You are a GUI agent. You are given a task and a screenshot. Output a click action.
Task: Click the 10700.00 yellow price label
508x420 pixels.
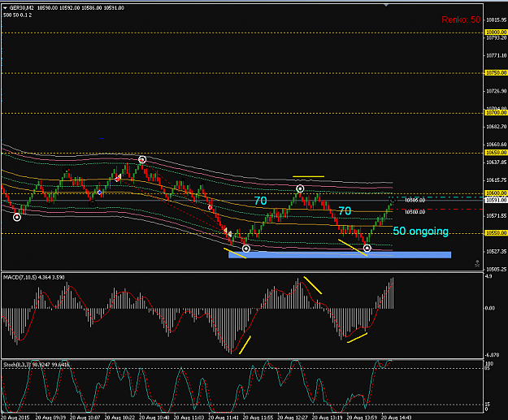[x=496, y=113]
